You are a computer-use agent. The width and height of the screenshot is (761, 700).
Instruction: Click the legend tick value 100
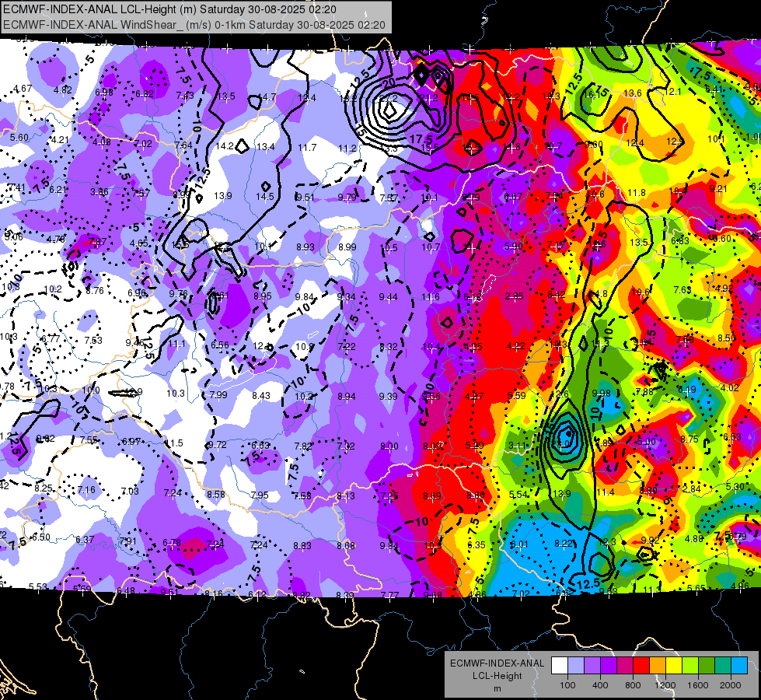(567, 685)
